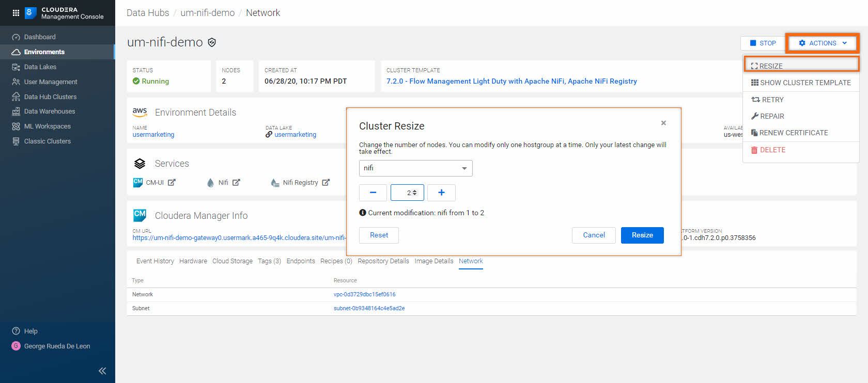868x383 pixels.
Task: Open the subnet-0b9348164c4e5ad2e link
Action: click(x=369, y=309)
